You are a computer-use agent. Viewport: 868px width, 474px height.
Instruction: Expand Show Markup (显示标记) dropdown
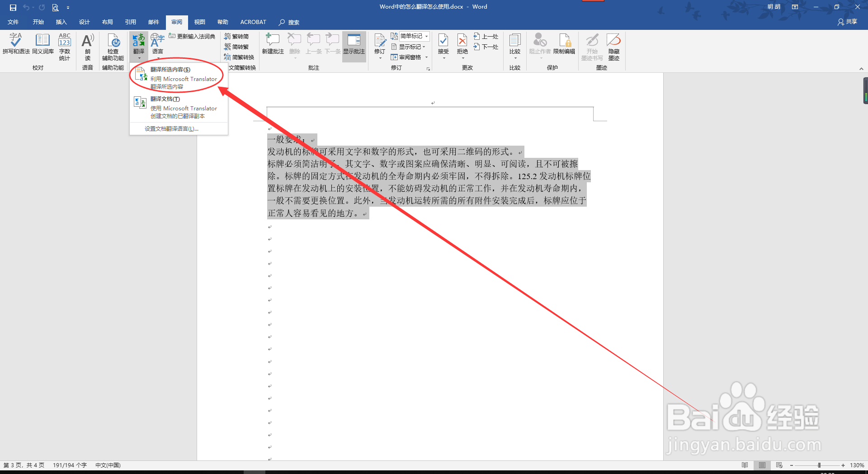408,47
